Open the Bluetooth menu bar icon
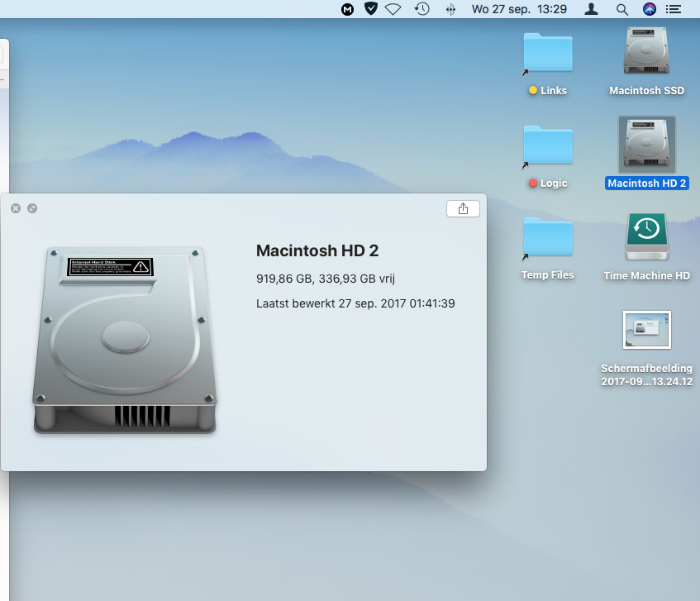 tap(451, 9)
